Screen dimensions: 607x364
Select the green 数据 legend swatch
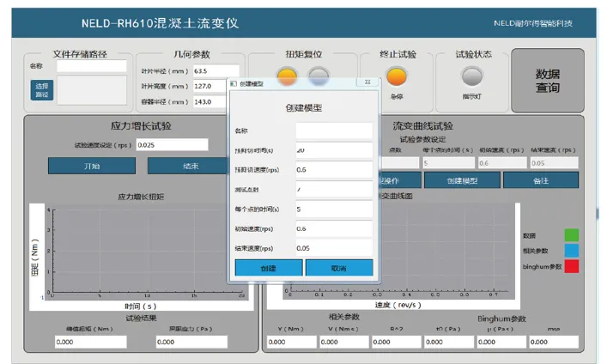(x=571, y=234)
